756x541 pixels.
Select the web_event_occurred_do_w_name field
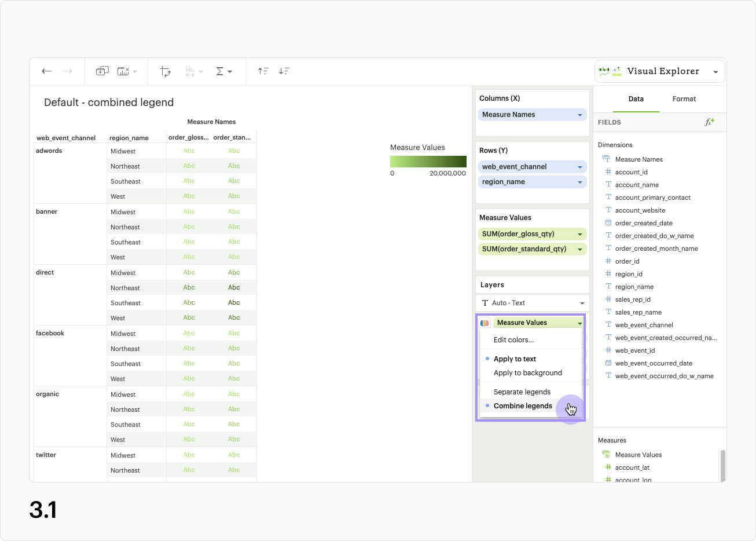[x=664, y=376]
